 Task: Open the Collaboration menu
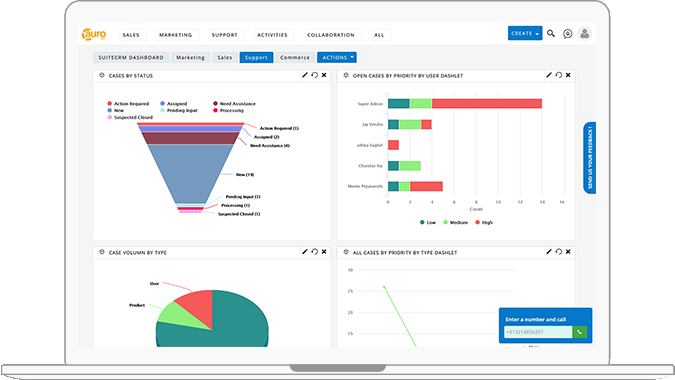click(x=331, y=35)
